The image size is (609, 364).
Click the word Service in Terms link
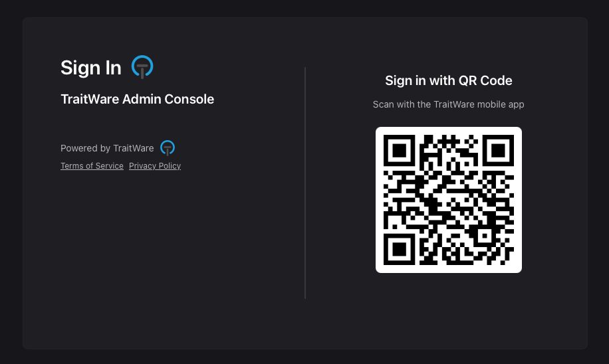click(109, 165)
